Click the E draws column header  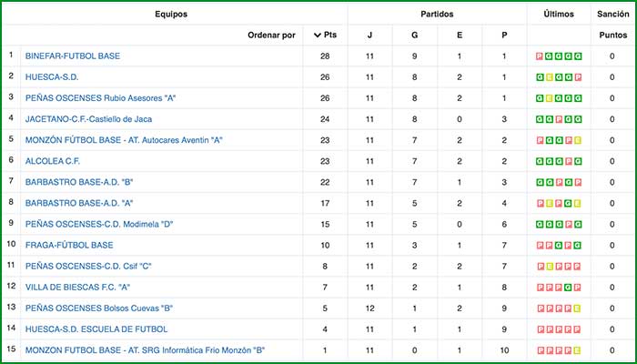click(x=460, y=35)
